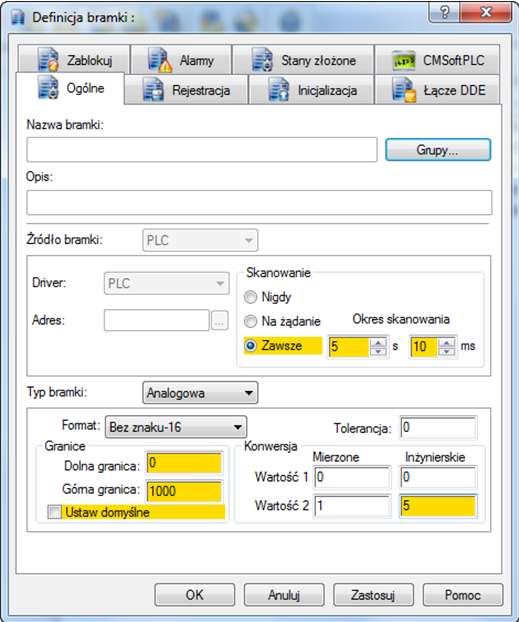This screenshot has height=622, width=519.
Task: Switch to the Inicjalizacja tab
Action: (311, 90)
